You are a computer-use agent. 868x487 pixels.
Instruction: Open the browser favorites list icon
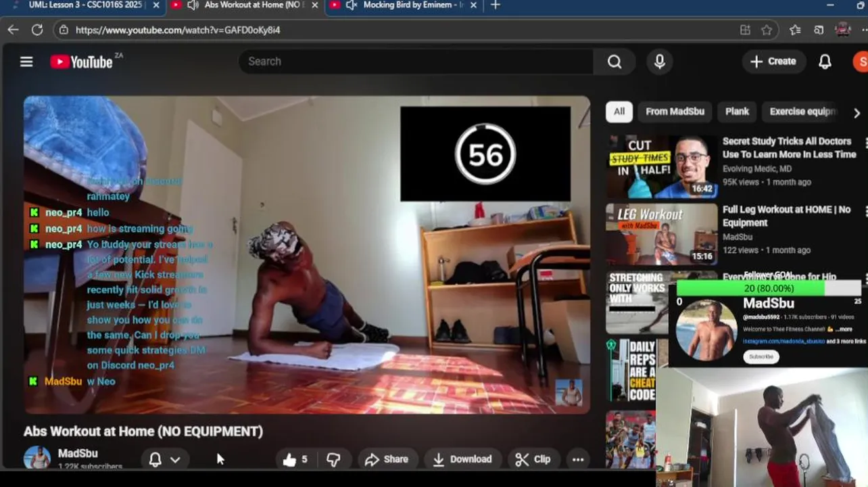pyautogui.click(x=795, y=30)
